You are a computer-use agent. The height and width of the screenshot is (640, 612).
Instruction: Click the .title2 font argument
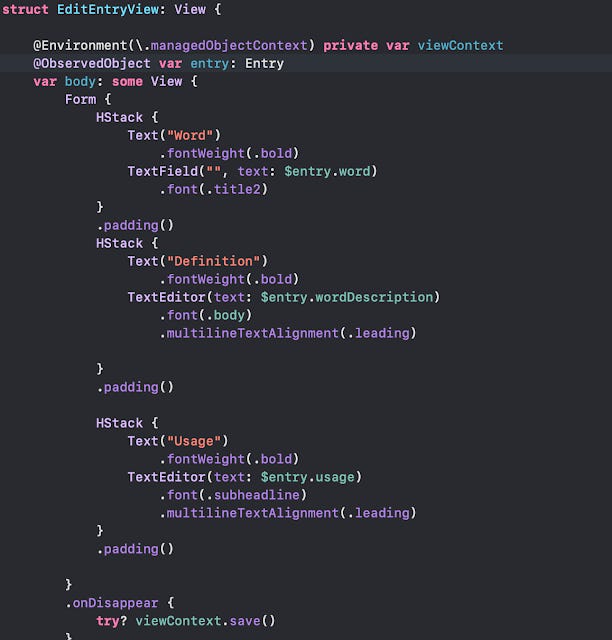(233, 189)
